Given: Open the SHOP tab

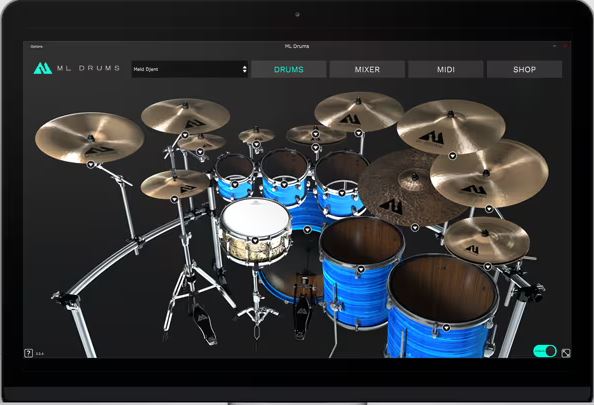Looking at the screenshot, I should (x=524, y=69).
